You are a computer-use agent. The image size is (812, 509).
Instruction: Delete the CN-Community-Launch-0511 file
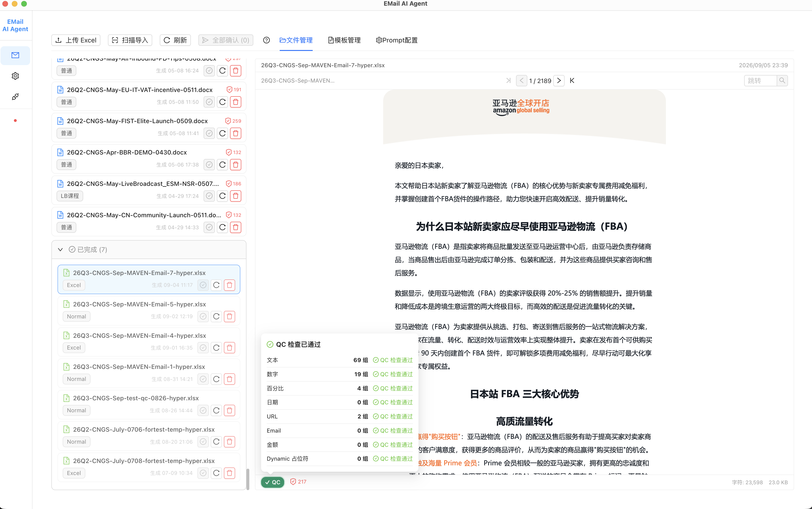tap(236, 227)
